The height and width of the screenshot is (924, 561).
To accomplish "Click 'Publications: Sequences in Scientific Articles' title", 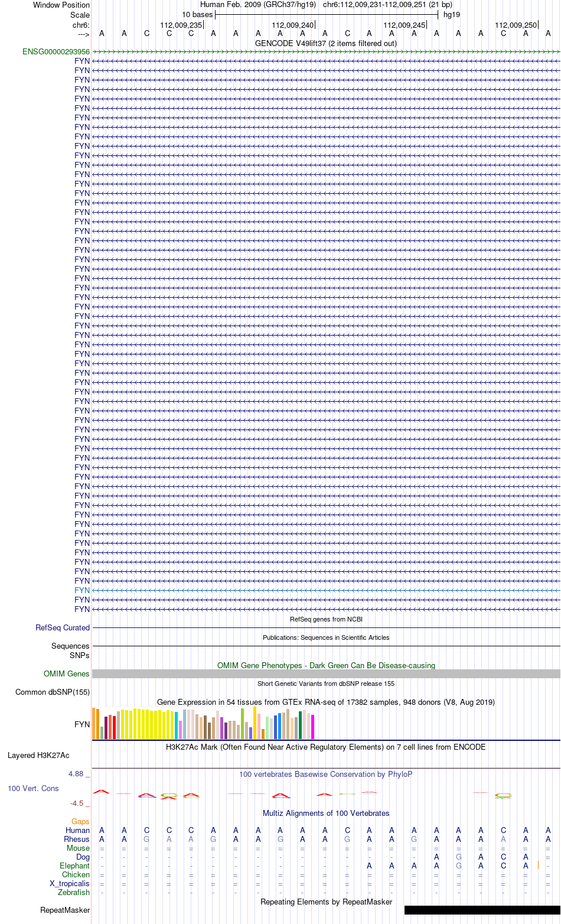I will pyautogui.click(x=326, y=637).
